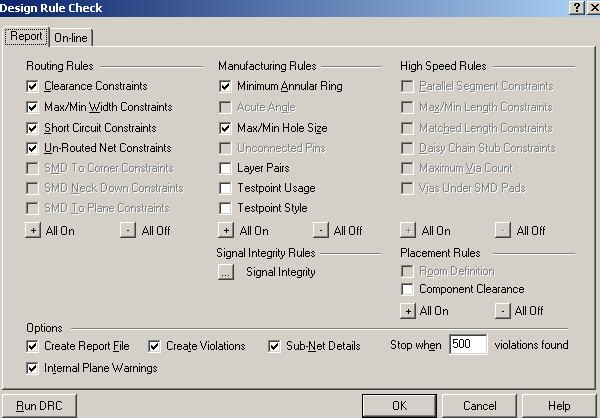Click the minus icon under Placement Rules
The width and height of the screenshot is (600, 418).
pos(502,310)
